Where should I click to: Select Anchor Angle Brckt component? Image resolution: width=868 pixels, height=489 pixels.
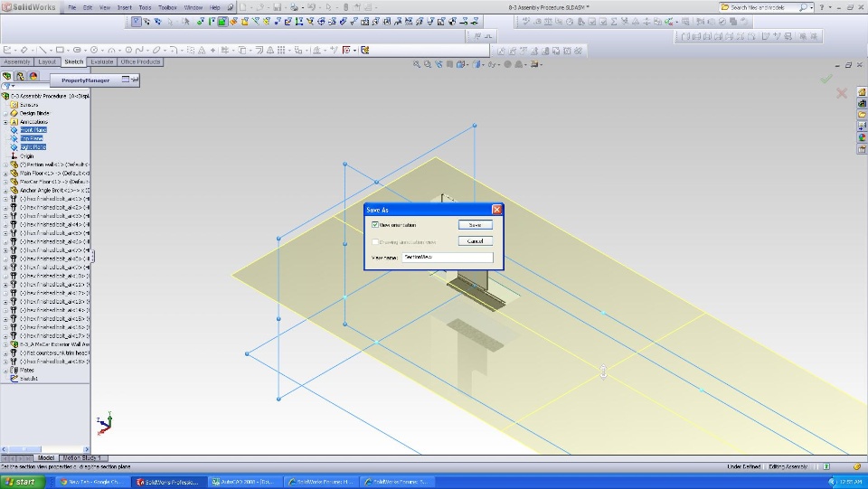coord(55,191)
